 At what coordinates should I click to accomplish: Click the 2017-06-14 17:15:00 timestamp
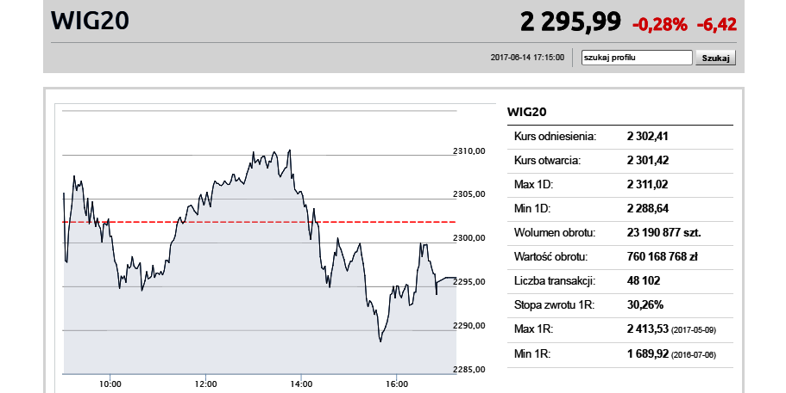[x=527, y=58]
